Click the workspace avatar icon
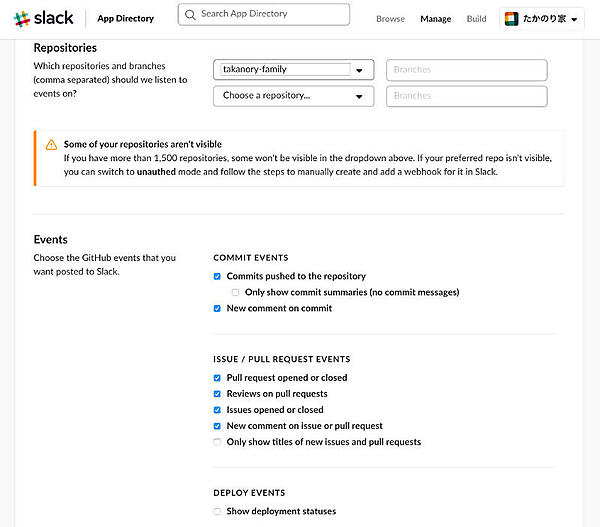The width and height of the screenshot is (600, 527). pyautogui.click(x=510, y=19)
